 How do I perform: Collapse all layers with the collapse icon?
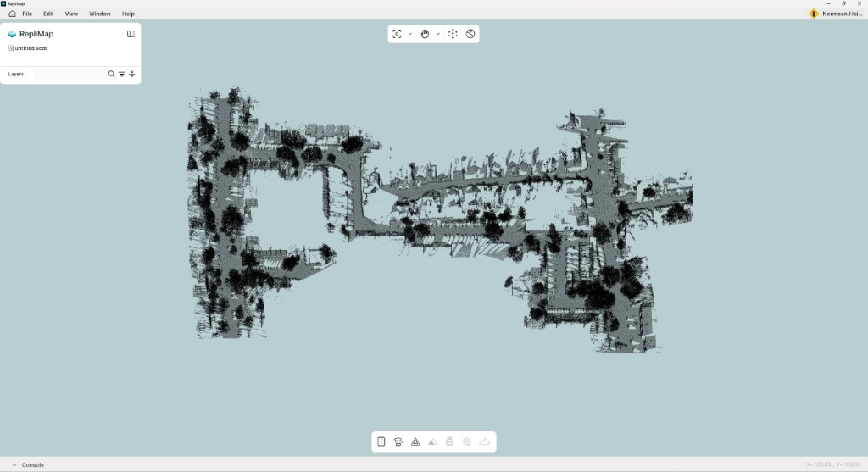[x=131, y=74]
